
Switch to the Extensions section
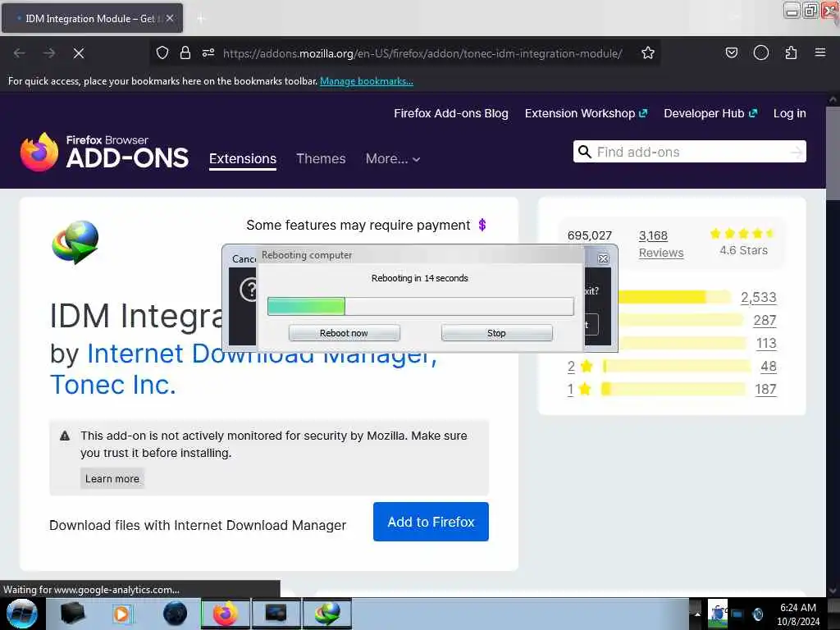click(243, 158)
